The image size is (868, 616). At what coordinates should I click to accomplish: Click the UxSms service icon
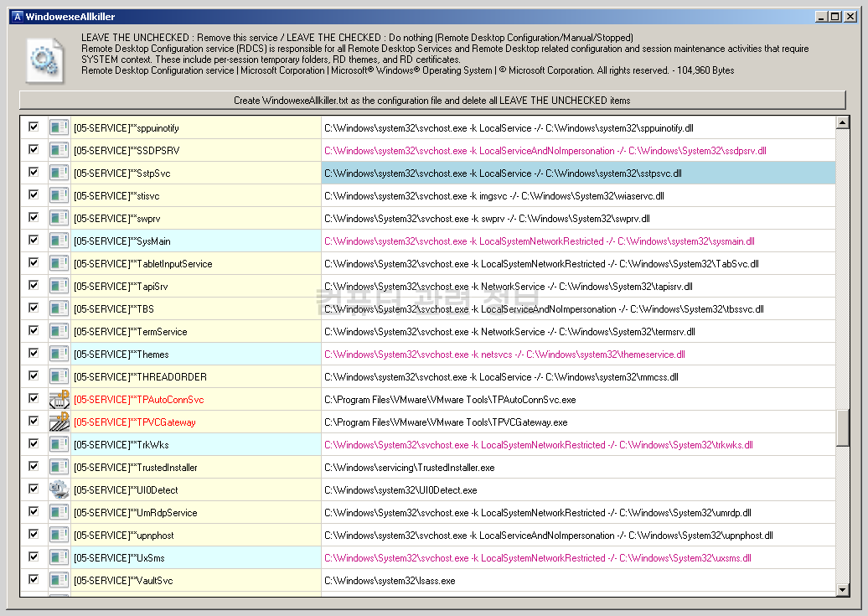[59, 558]
